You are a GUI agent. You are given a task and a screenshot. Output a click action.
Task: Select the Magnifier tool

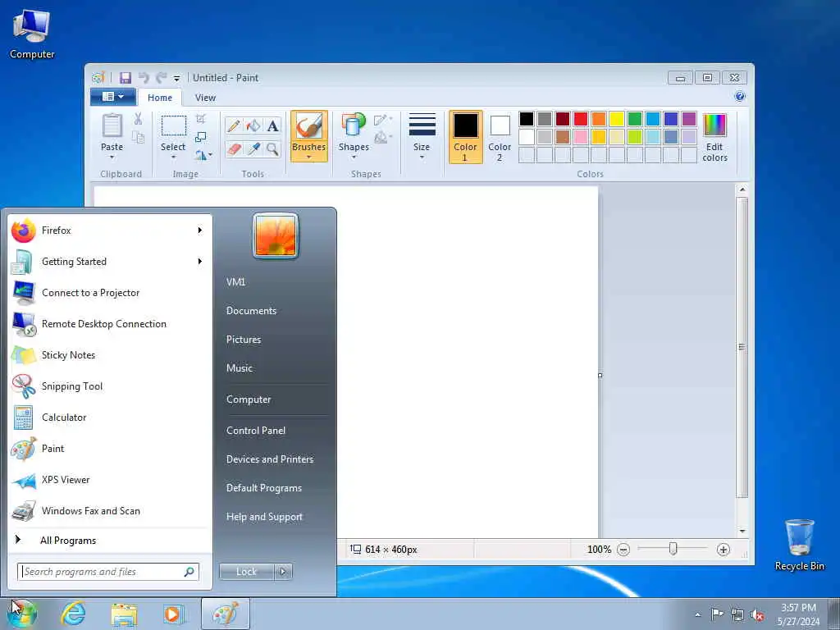272,148
